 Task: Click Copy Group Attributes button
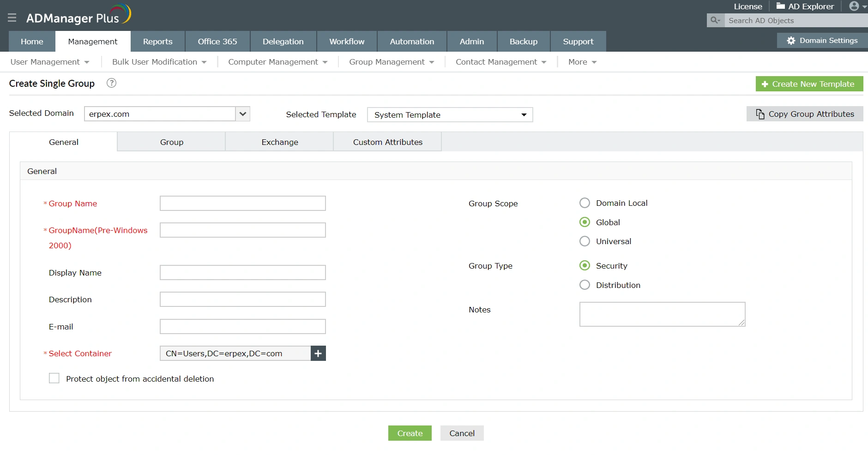805,114
